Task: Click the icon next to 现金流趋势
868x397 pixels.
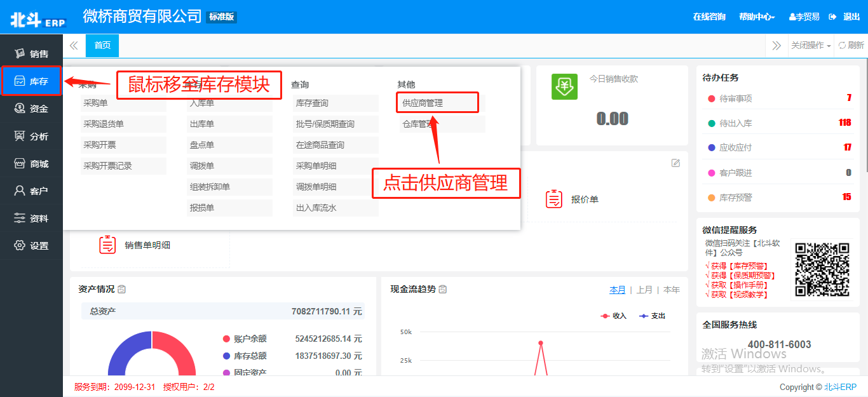Action: 443,289
